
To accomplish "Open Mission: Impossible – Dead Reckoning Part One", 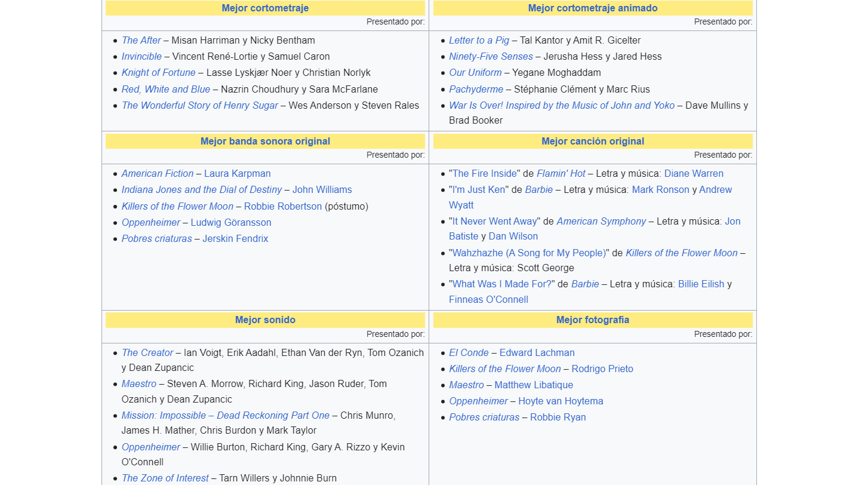I will [226, 416].
